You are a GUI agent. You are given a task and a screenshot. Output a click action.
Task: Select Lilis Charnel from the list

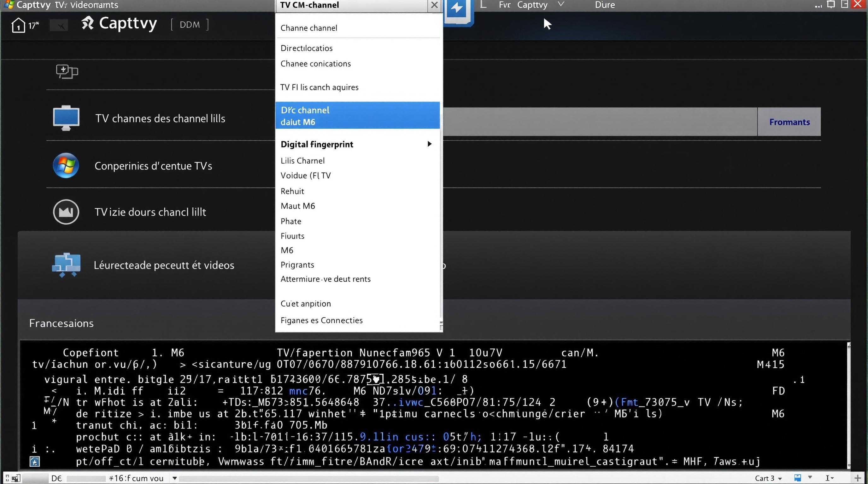302,161
